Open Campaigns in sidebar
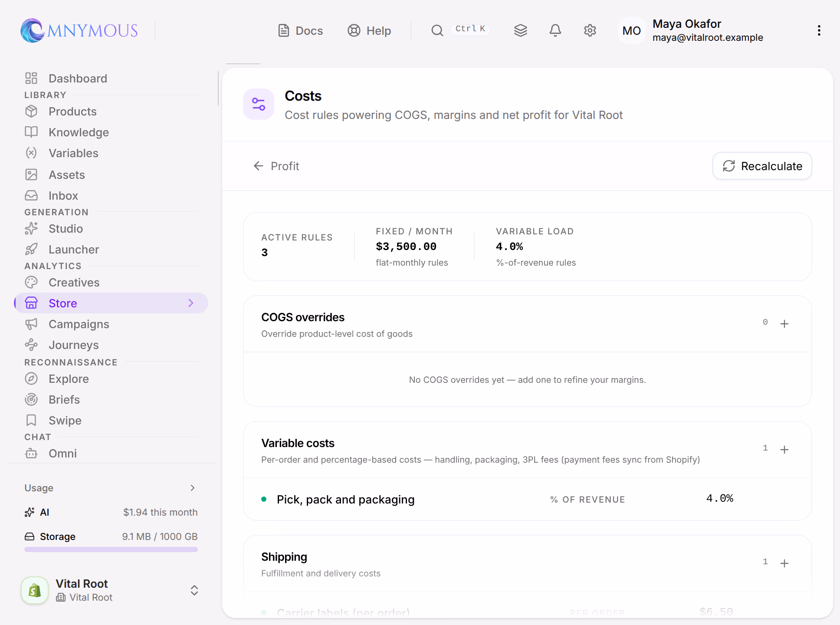This screenshot has width=840, height=625. tap(111, 324)
